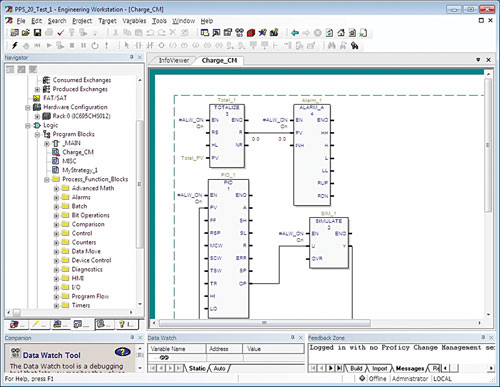The width and height of the screenshot is (500, 387).
Task: Click the Home icon in toolbar
Action: (x=341, y=33)
